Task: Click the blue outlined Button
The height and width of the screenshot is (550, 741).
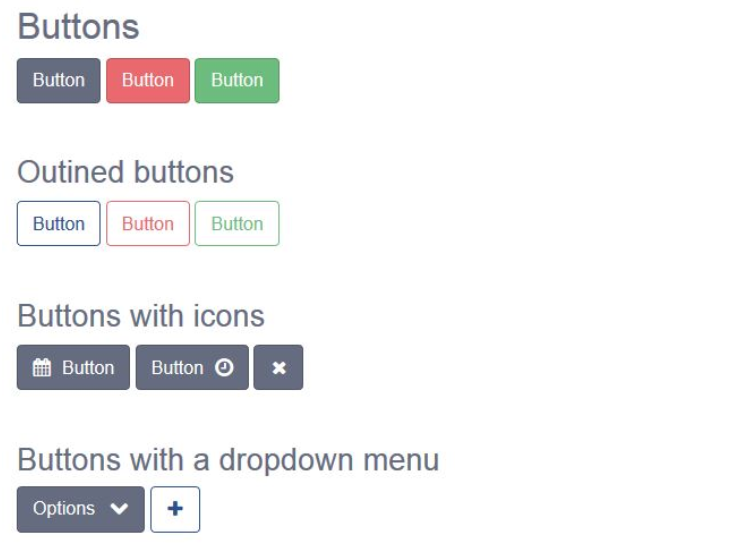Action: tap(59, 223)
